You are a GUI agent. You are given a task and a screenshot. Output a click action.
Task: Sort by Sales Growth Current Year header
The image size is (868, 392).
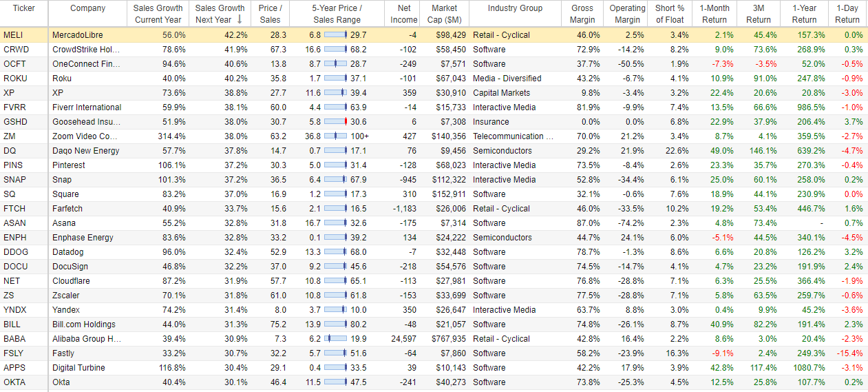[x=159, y=14]
